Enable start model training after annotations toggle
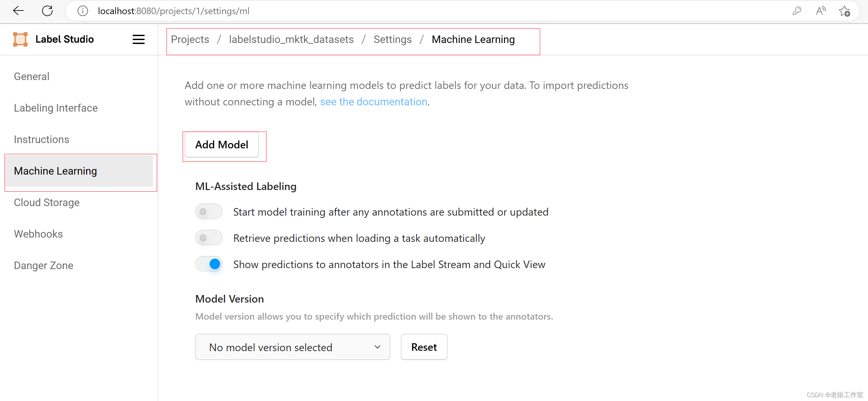Viewport: 868px width, 401px height. tap(209, 211)
